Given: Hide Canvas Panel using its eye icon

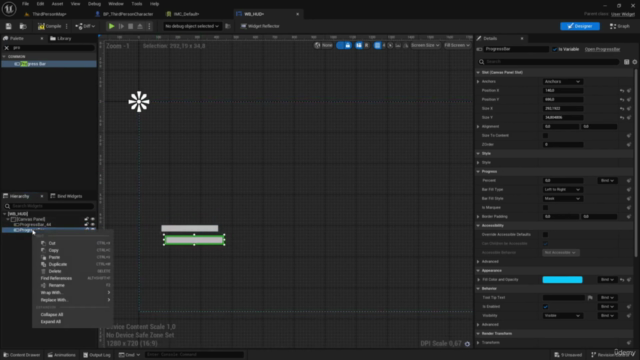Looking at the screenshot, I should 93,219.
